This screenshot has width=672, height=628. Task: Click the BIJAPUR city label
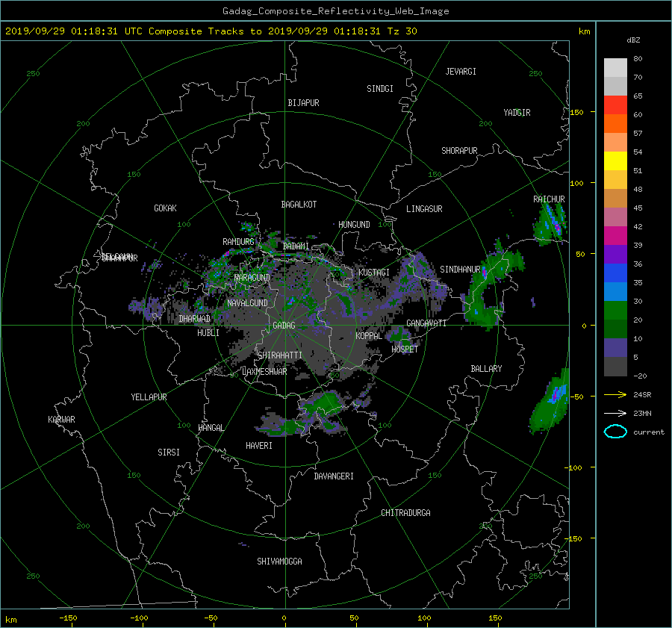pos(303,103)
